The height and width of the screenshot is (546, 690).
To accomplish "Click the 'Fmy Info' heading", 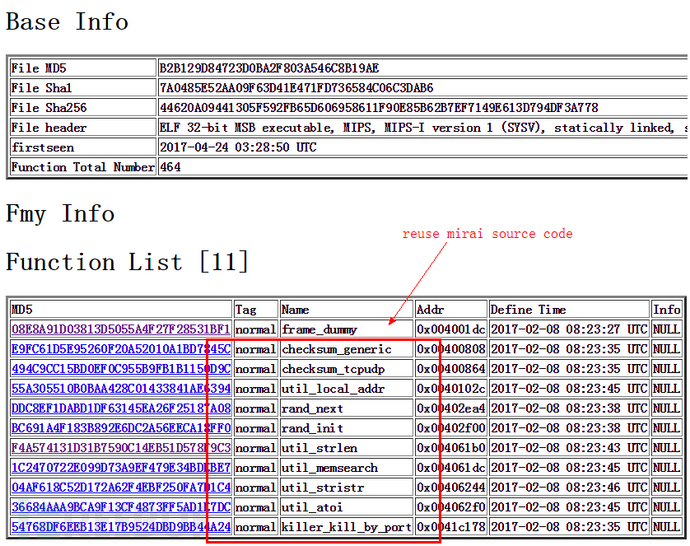I will (60, 214).
